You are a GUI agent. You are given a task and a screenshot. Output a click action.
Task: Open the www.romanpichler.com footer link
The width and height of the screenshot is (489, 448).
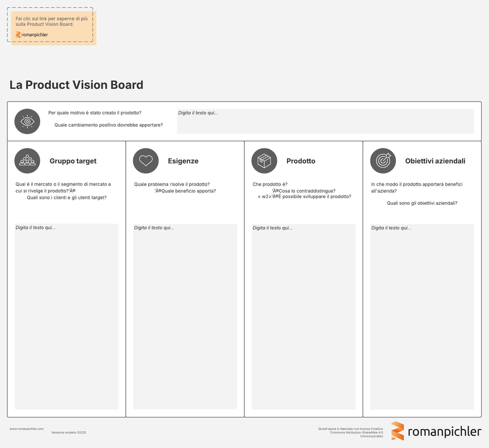click(x=26, y=429)
